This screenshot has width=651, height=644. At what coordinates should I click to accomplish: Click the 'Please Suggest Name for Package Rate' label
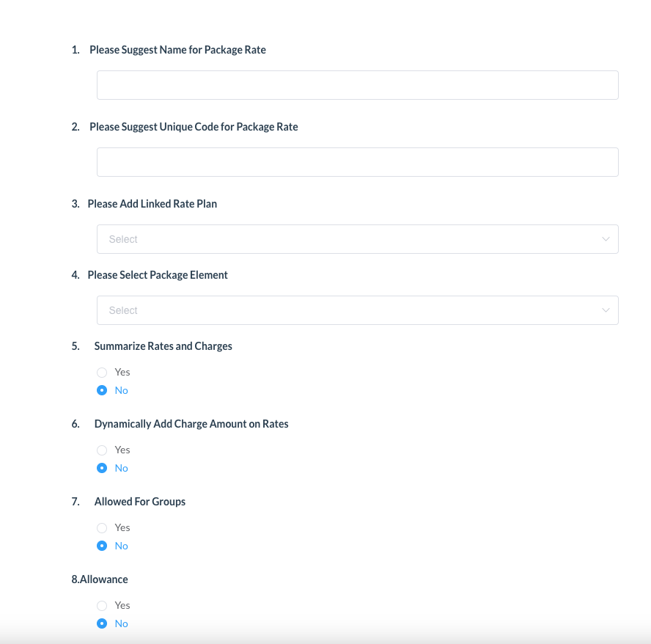pos(177,50)
